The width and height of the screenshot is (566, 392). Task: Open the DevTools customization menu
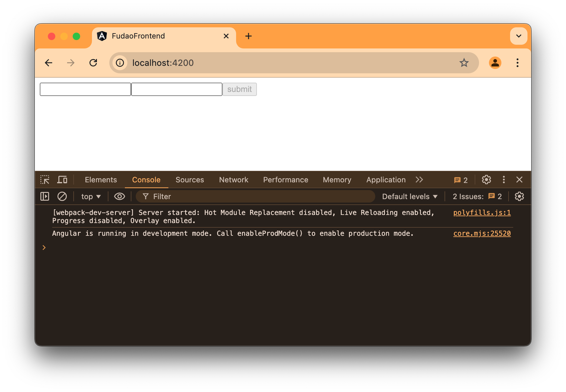click(504, 180)
